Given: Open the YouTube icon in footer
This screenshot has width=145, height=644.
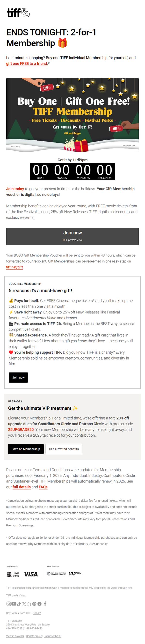Looking at the screenshot, I should click(x=14, y=604).
